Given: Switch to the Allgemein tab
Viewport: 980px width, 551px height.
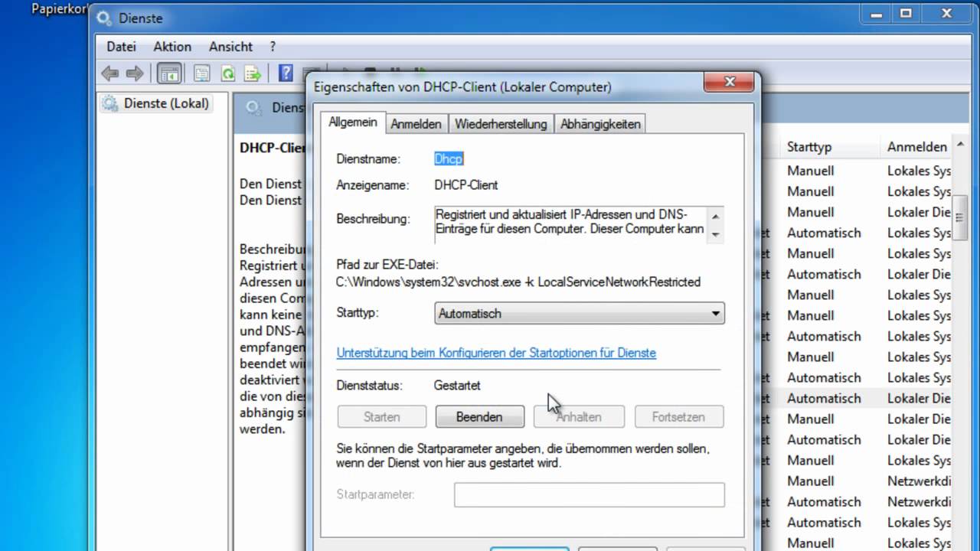Looking at the screenshot, I should pyautogui.click(x=353, y=122).
